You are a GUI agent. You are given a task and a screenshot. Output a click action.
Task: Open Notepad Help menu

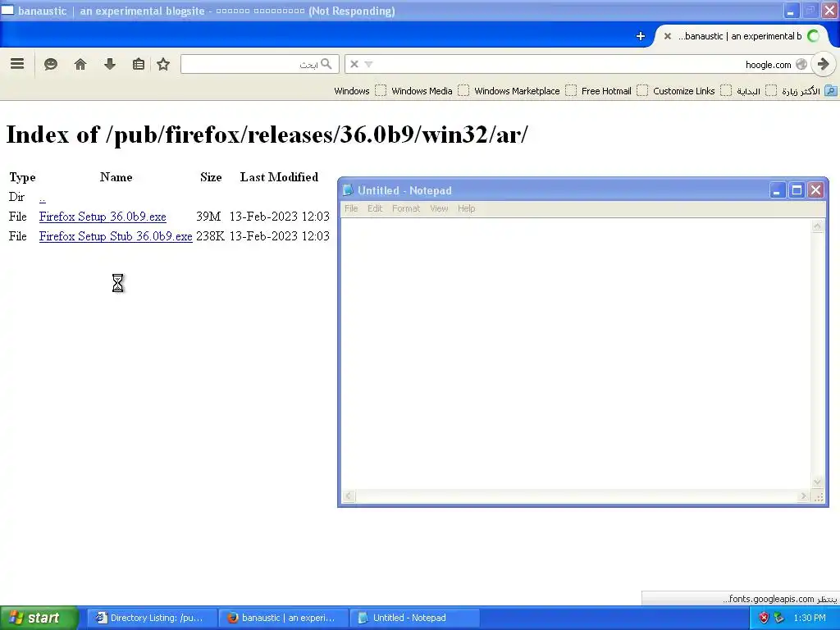click(466, 208)
